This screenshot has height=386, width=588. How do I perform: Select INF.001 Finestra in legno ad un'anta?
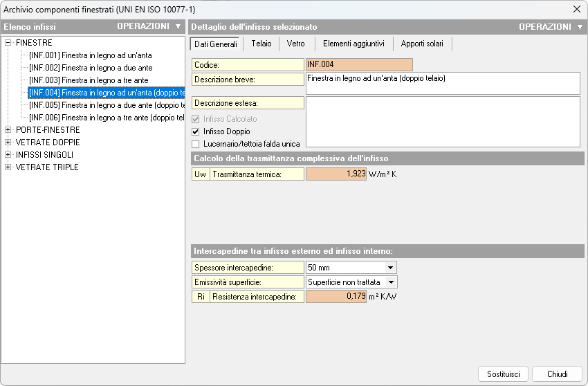(90, 55)
